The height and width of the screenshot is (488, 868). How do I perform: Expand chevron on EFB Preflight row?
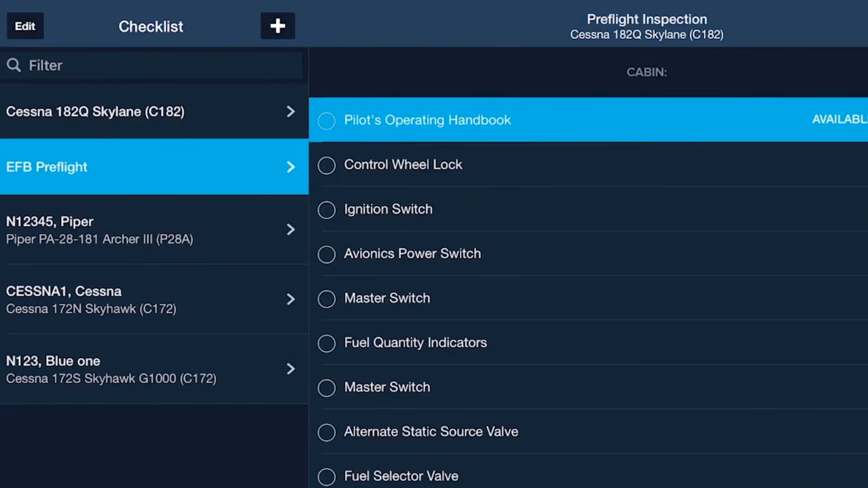tap(291, 167)
